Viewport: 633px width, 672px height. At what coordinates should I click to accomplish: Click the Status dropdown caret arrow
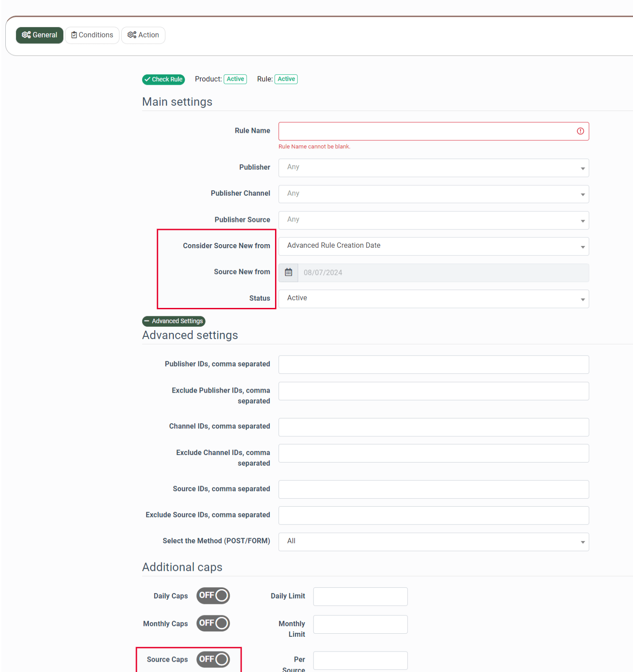[582, 299]
